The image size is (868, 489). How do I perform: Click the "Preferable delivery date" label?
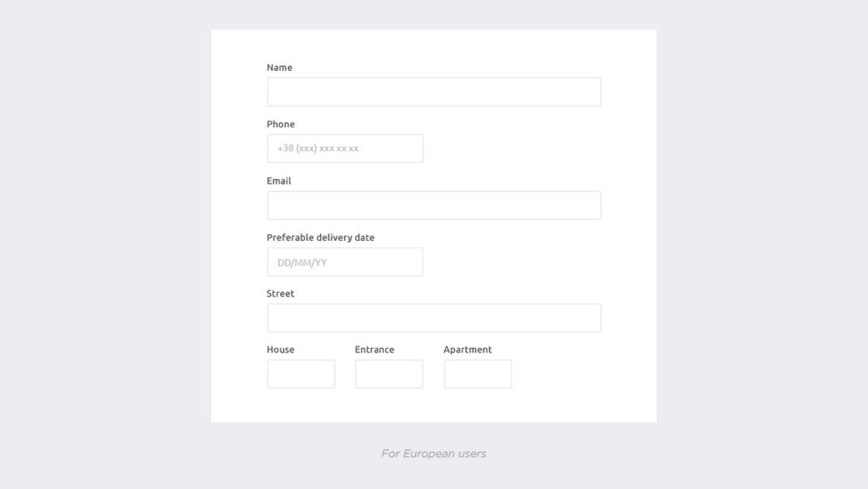click(320, 238)
